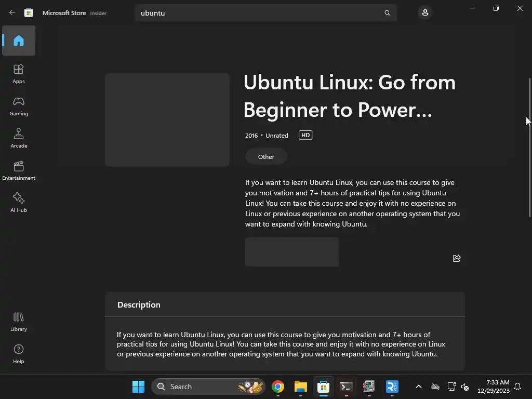532x399 pixels.
Task: Open the Windows Start menu
Action: [x=138, y=387]
